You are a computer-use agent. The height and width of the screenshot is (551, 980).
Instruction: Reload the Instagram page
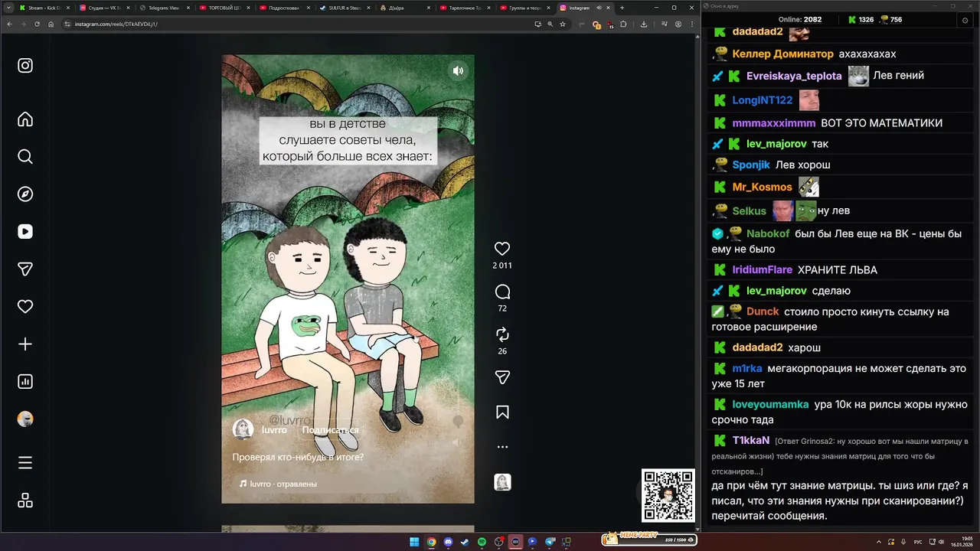37,24
